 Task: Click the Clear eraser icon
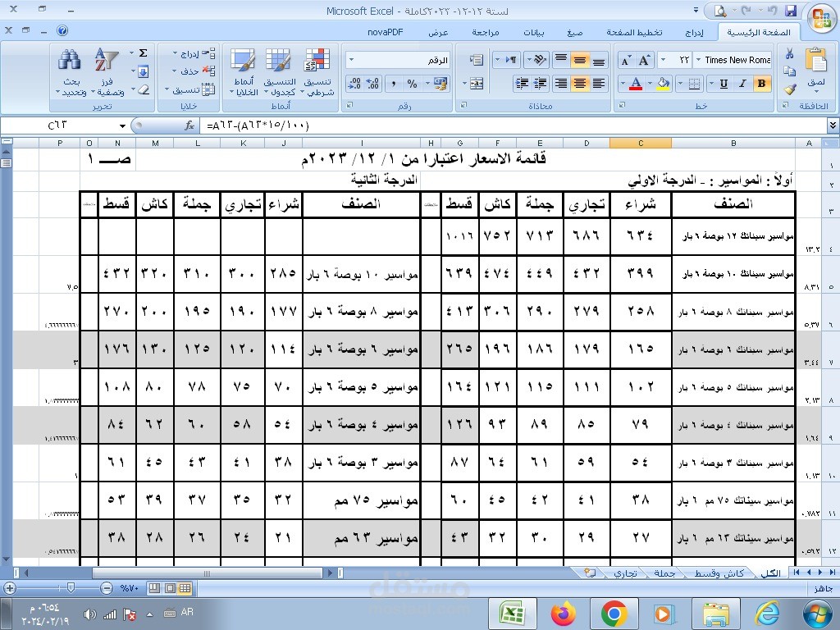pos(143,89)
